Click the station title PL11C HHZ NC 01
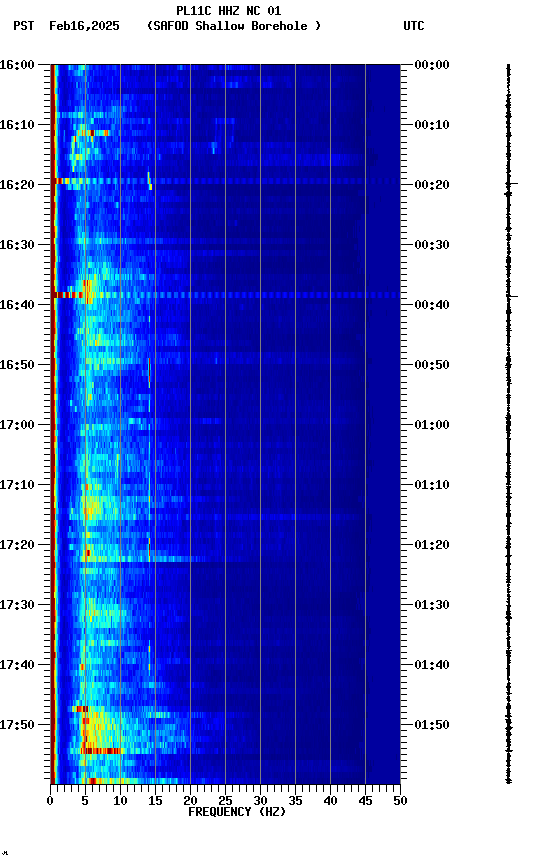The image size is (552, 864). click(x=229, y=10)
